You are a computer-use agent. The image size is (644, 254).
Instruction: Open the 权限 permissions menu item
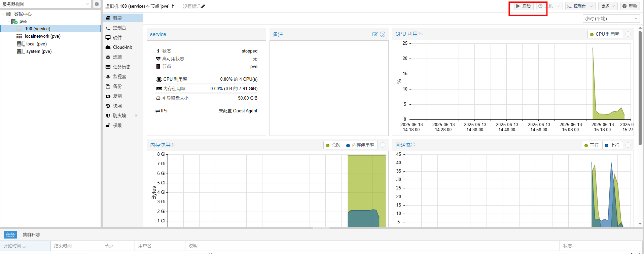[123, 125]
